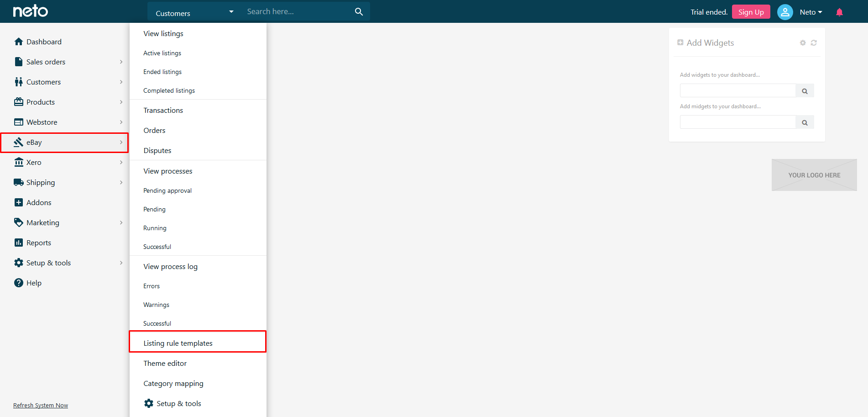Expand the eBay chevron
868x417 pixels.
[121, 142]
